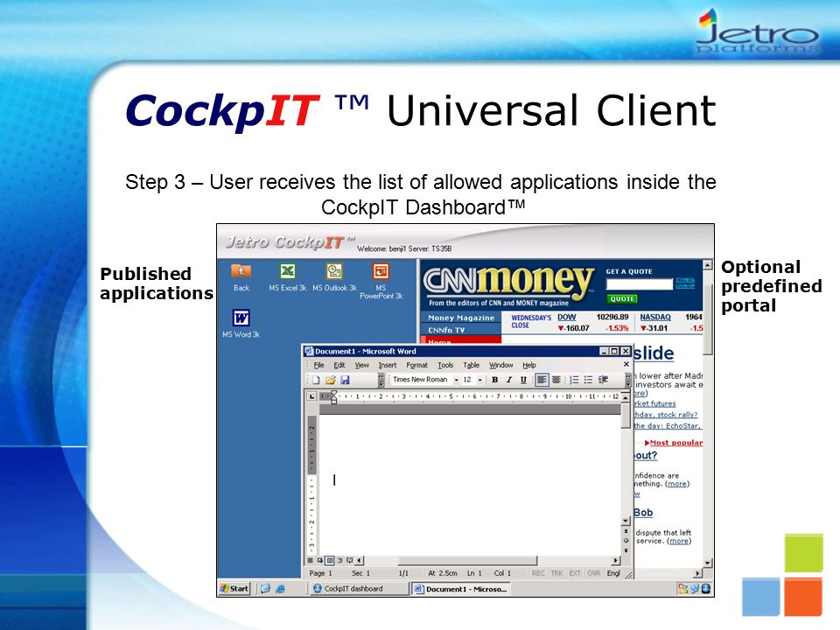This screenshot has height=630, width=840.
Task: Apply Bold formatting in Word toolbar
Action: pyautogui.click(x=494, y=380)
